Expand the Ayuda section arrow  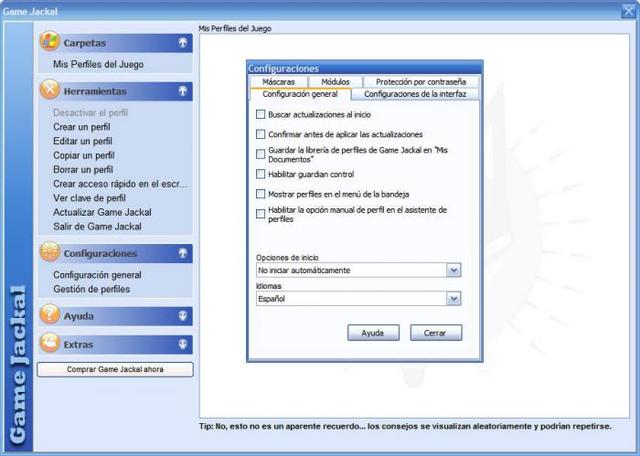[x=182, y=316]
